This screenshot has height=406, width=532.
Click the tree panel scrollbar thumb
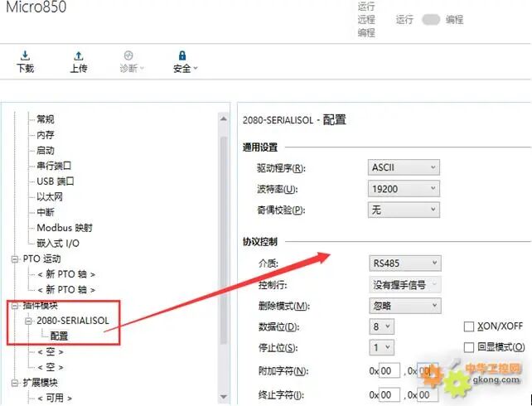[x=223, y=240]
